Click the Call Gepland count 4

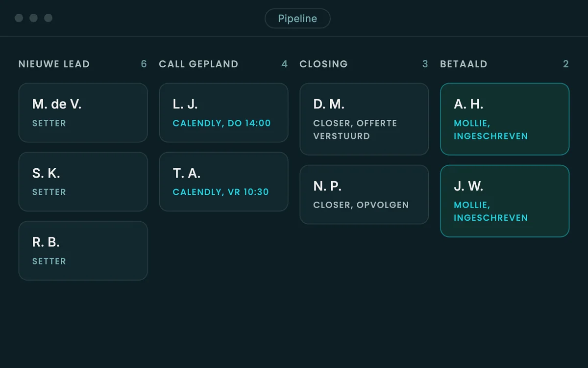click(x=285, y=64)
